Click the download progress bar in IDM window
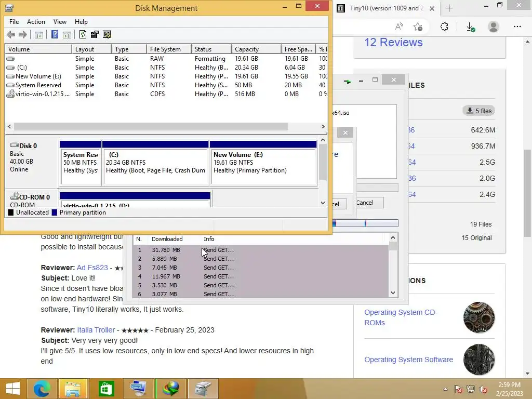 [365, 223]
